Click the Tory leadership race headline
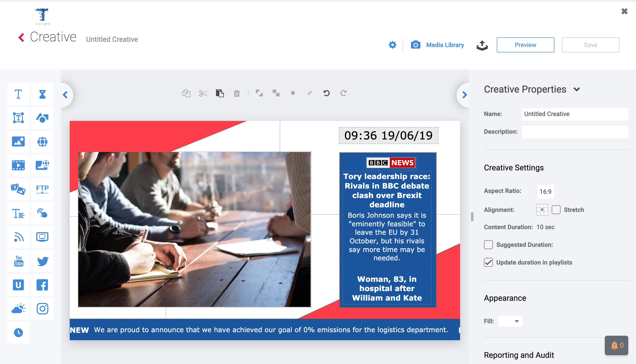This screenshot has height=364, width=636. (x=387, y=190)
